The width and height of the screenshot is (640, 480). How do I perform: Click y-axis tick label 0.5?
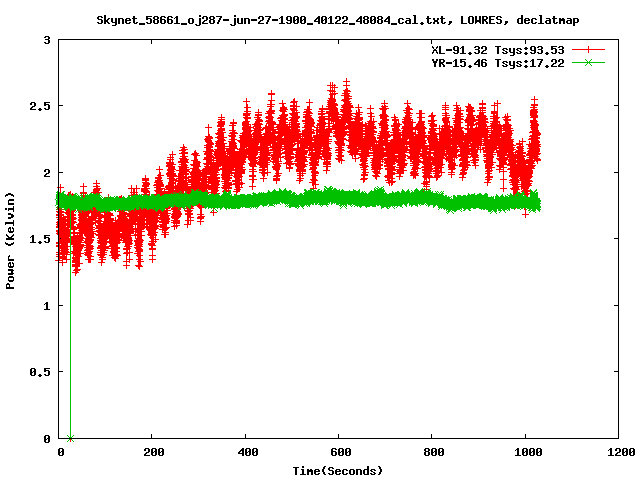click(x=40, y=372)
